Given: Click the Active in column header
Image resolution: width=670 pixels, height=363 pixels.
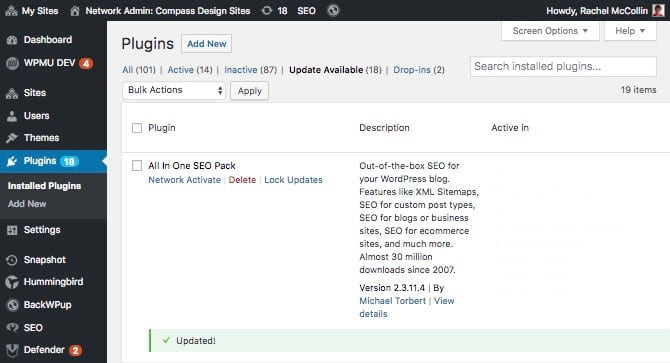Looking at the screenshot, I should (x=510, y=128).
